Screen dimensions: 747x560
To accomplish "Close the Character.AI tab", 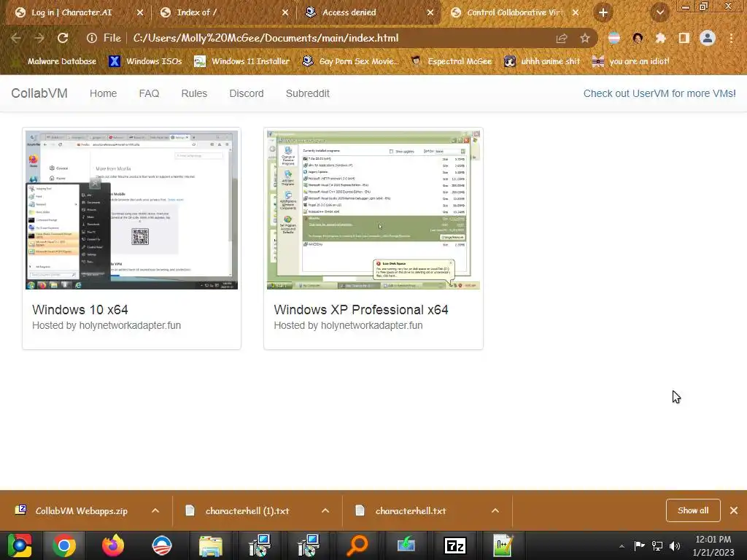I will tap(140, 12).
